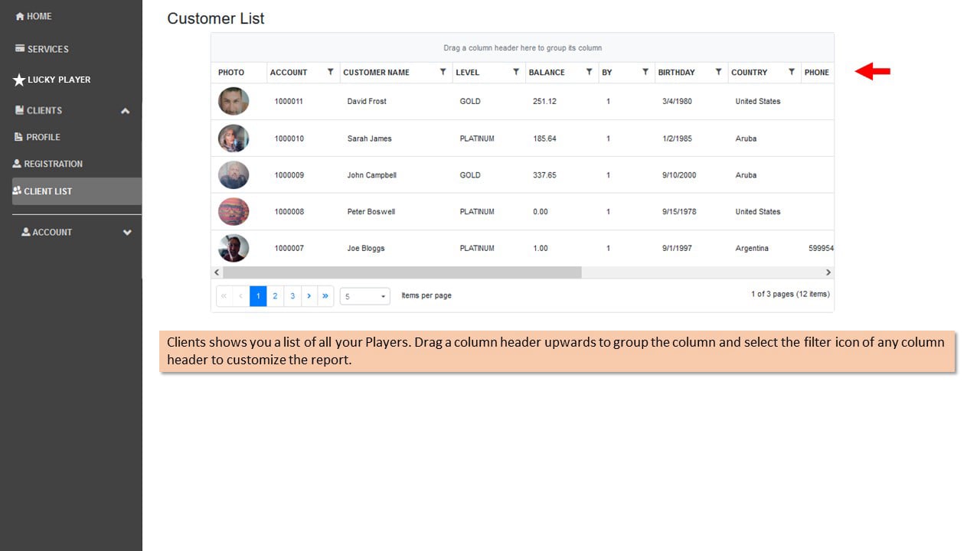Go to page 3
The width and height of the screenshot is (980, 551).
coord(292,296)
